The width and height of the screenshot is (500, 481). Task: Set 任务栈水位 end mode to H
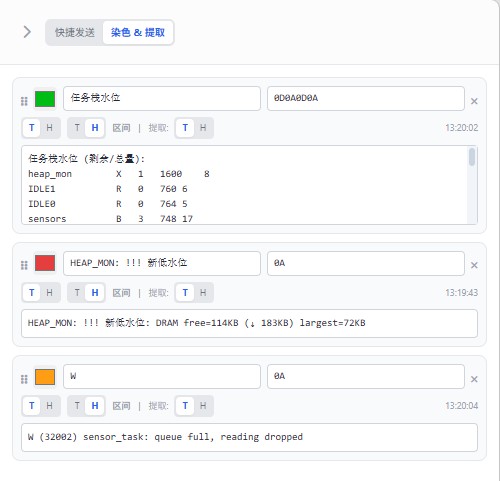click(95, 128)
